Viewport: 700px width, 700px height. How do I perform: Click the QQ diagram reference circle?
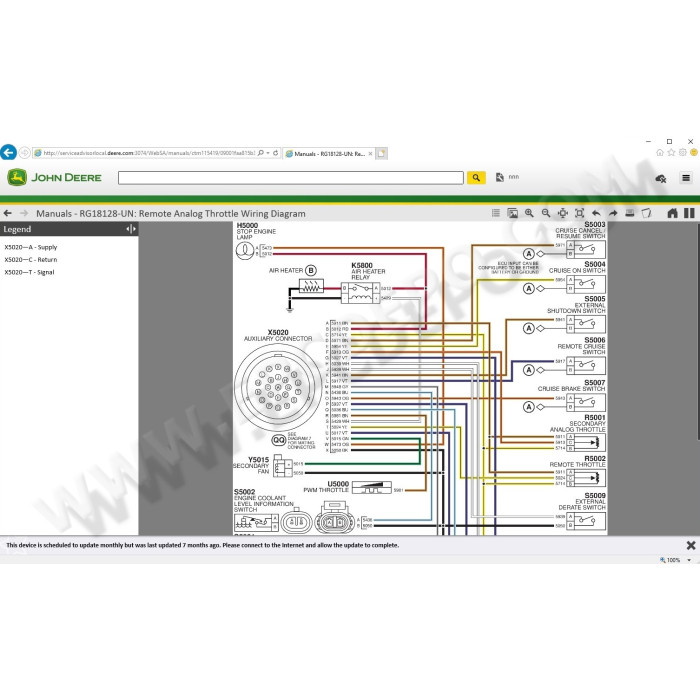click(279, 440)
